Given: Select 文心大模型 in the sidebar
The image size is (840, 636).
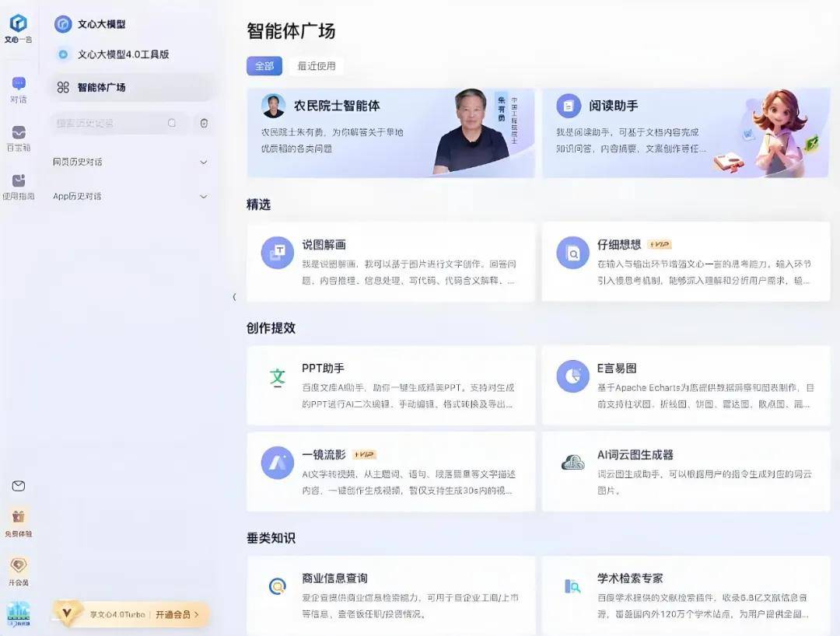Looking at the screenshot, I should click(101, 24).
